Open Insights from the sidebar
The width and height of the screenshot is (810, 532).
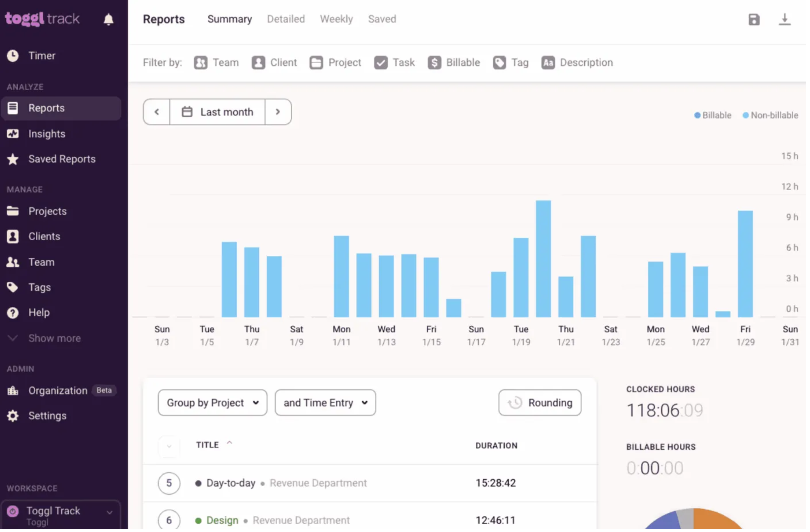coord(47,134)
